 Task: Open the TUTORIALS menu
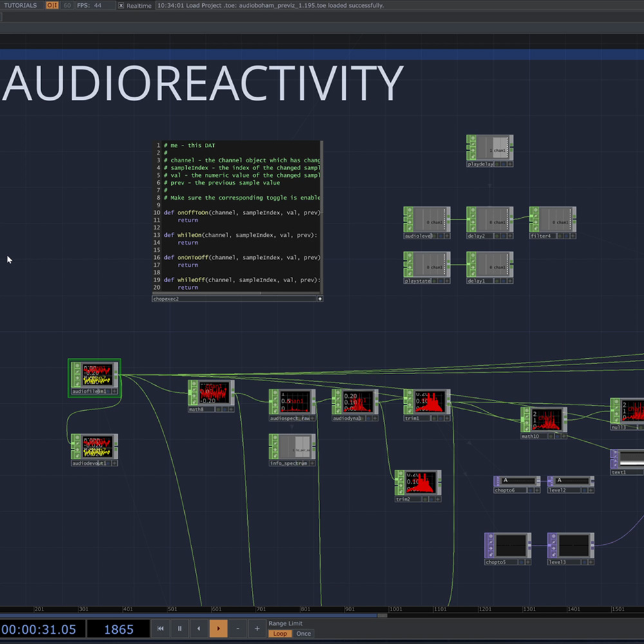[21, 5]
